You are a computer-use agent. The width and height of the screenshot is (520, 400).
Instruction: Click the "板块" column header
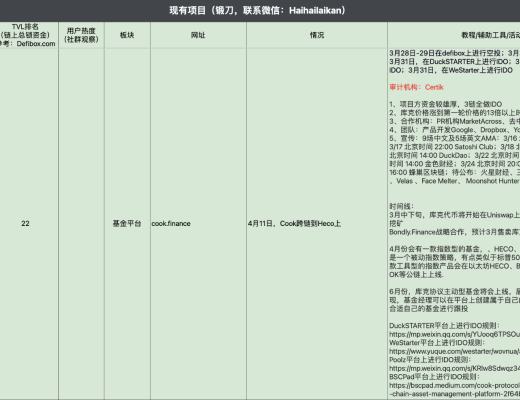click(127, 35)
